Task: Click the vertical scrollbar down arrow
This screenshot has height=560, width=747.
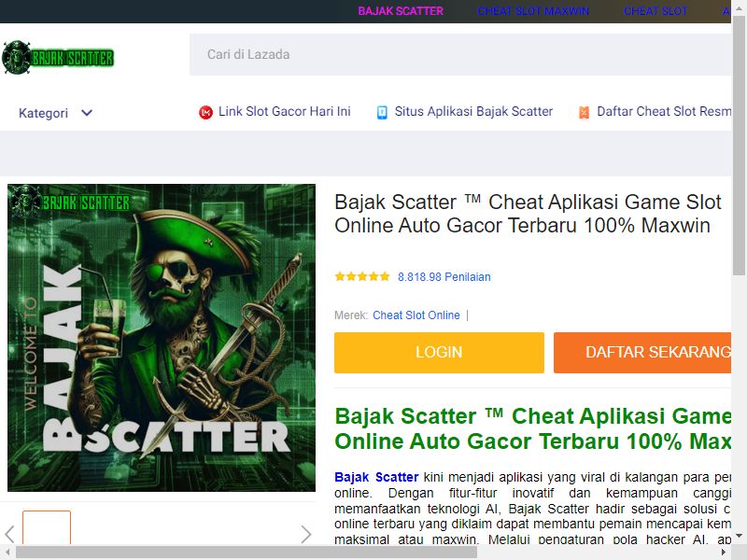Action: [x=739, y=536]
